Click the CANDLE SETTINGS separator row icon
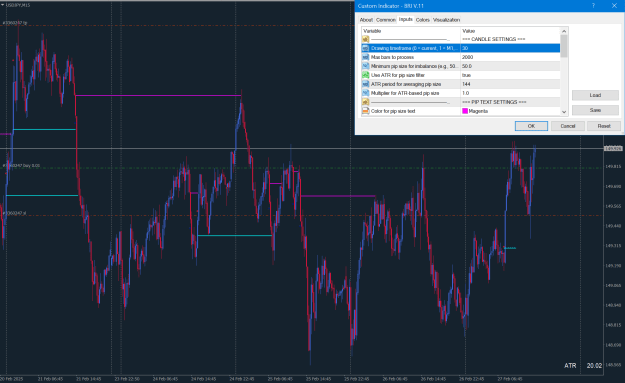 (366, 39)
